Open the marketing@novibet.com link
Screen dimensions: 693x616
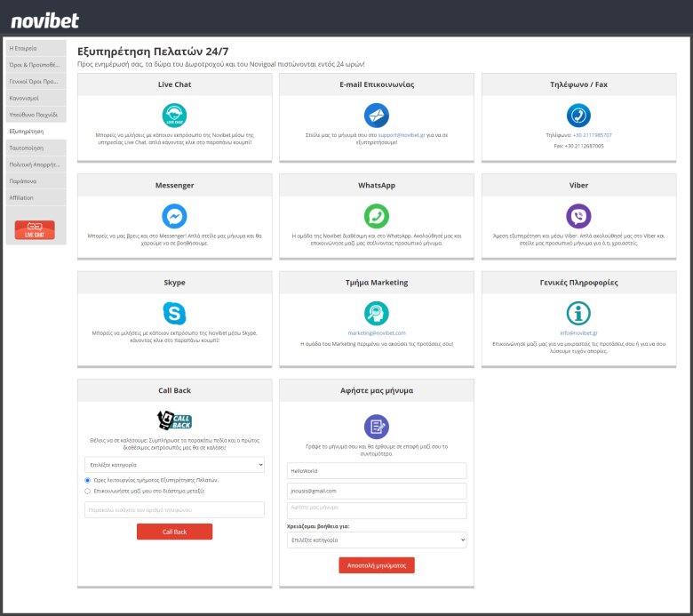click(x=377, y=333)
